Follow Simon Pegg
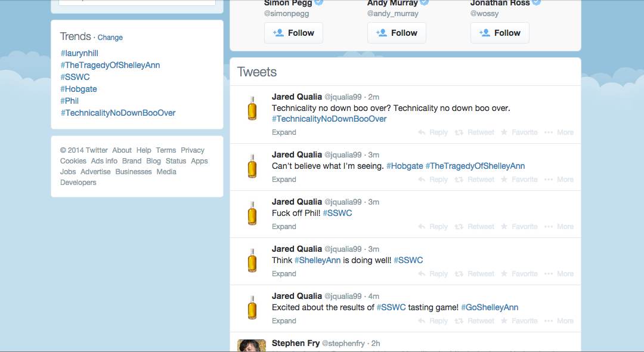The image size is (644, 352). click(293, 33)
